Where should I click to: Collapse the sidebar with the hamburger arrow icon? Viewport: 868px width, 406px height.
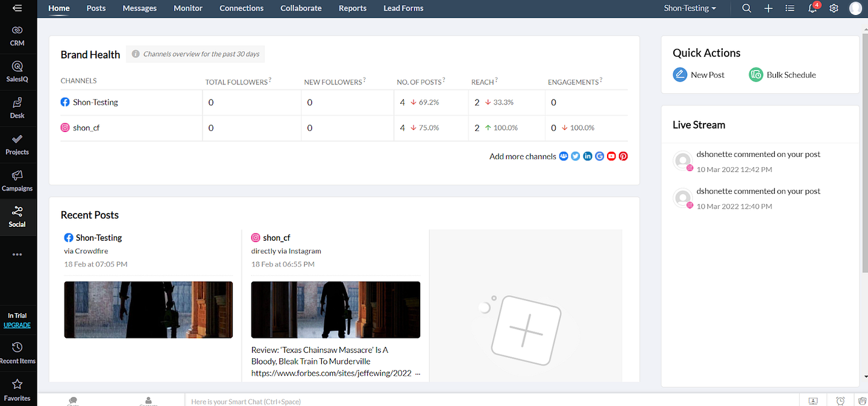(17, 8)
